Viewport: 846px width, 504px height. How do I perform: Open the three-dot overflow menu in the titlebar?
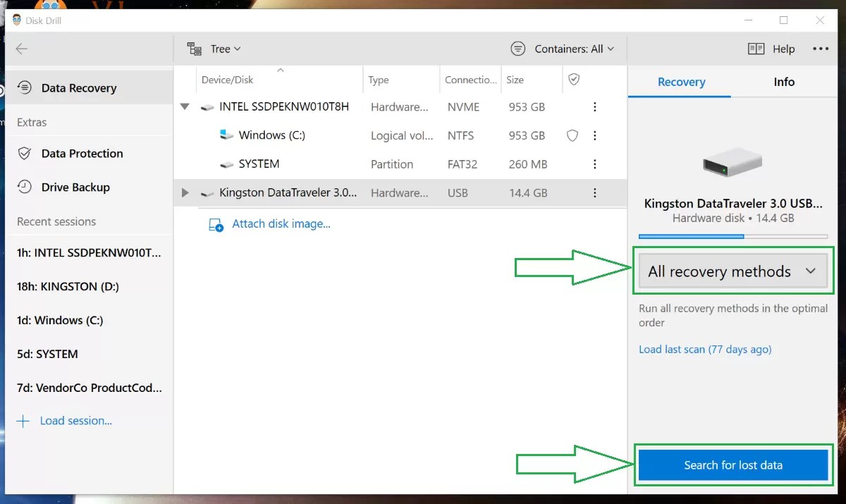[821, 49]
